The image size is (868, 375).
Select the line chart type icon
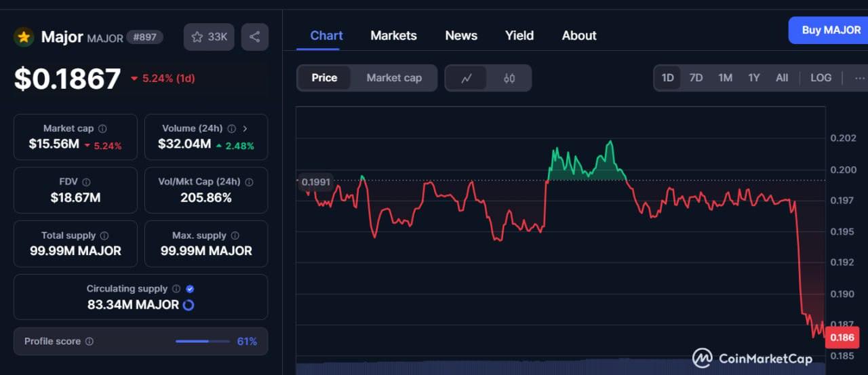(x=467, y=78)
